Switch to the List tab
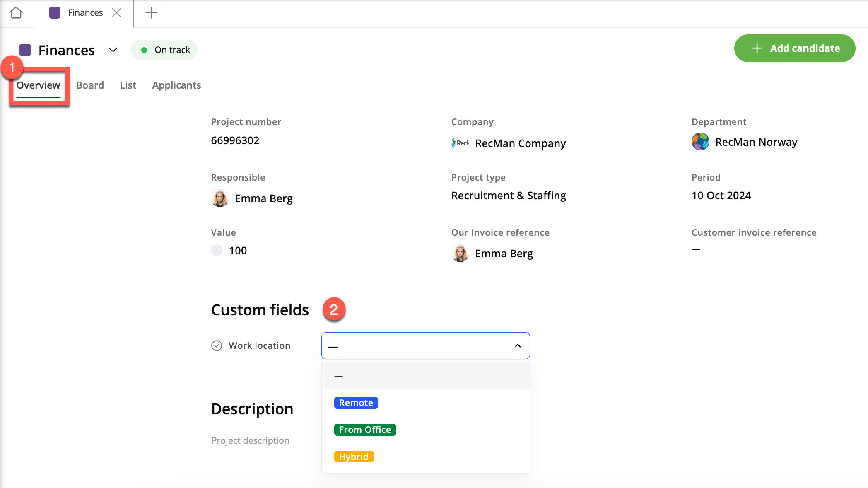The width and height of the screenshot is (868, 488). (128, 85)
